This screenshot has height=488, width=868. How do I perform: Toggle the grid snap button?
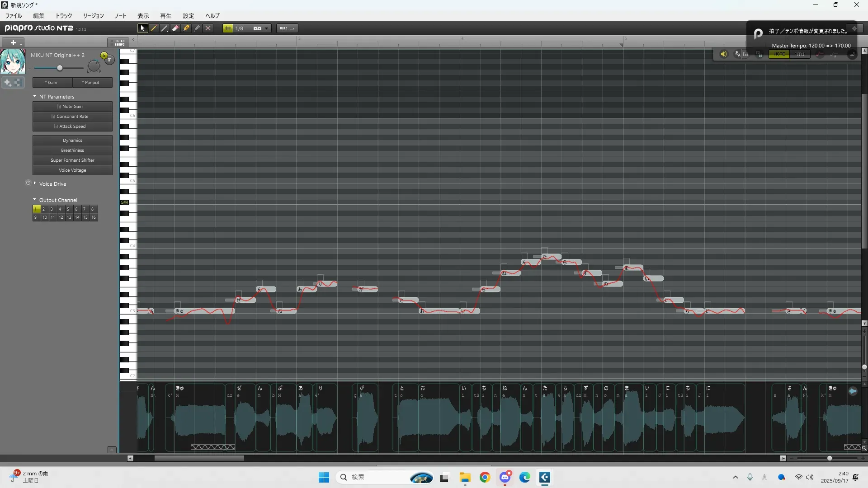pos(228,28)
